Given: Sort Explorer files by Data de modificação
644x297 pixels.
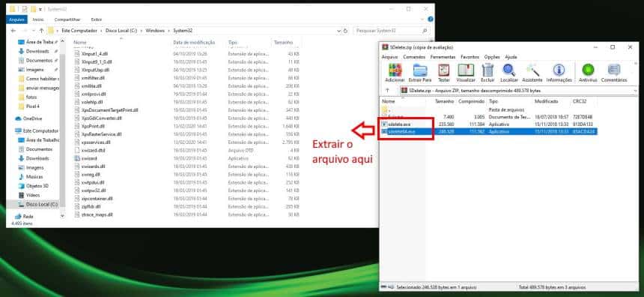Looking at the screenshot, I should coord(194,42).
